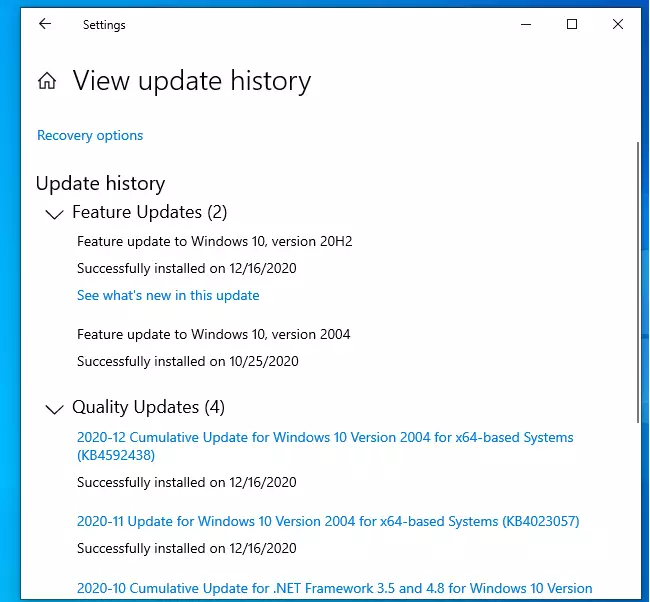Select install date under KB4023057 update

187,548
